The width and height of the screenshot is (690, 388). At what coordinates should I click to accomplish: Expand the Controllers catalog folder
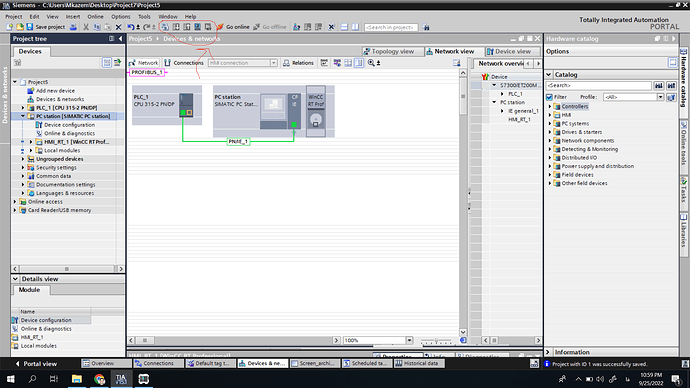tap(550, 106)
